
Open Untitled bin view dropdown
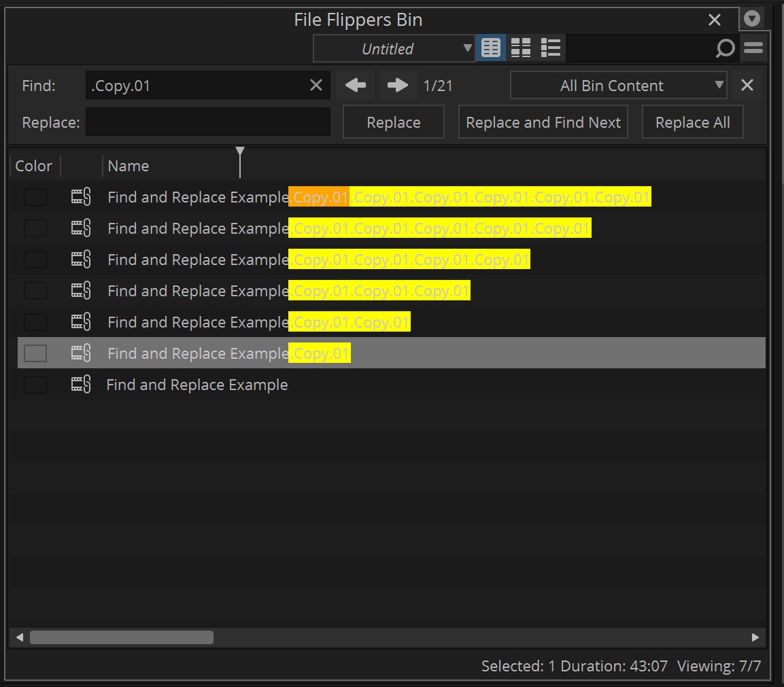click(x=394, y=48)
